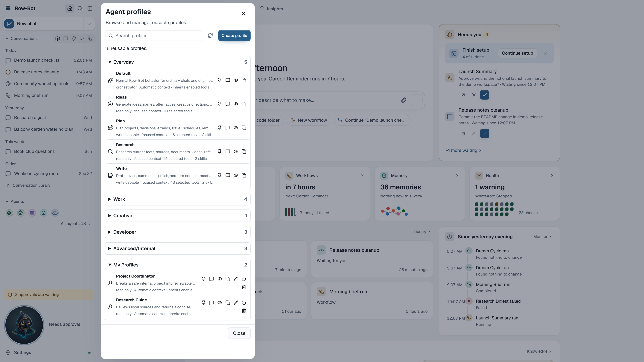Pin the Project Coordinator profile

[203, 279]
